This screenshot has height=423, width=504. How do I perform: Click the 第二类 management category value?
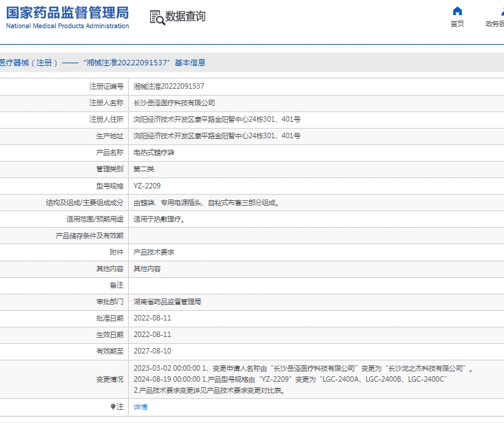pos(144,169)
